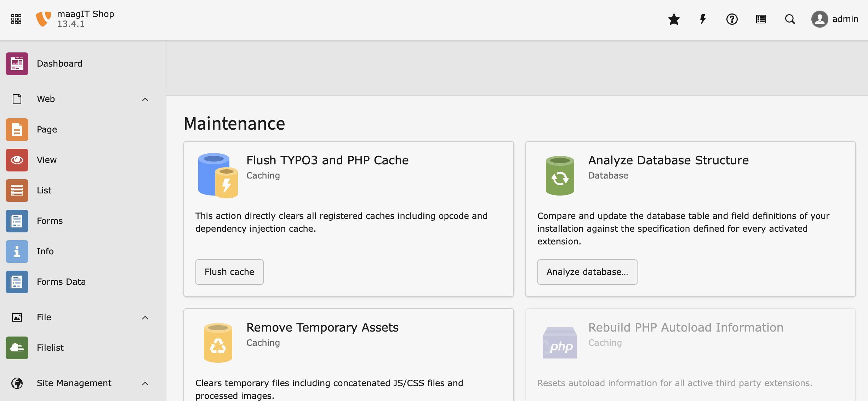Click the Analyze database... button
868x401 pixels.
tap(587, 272)
